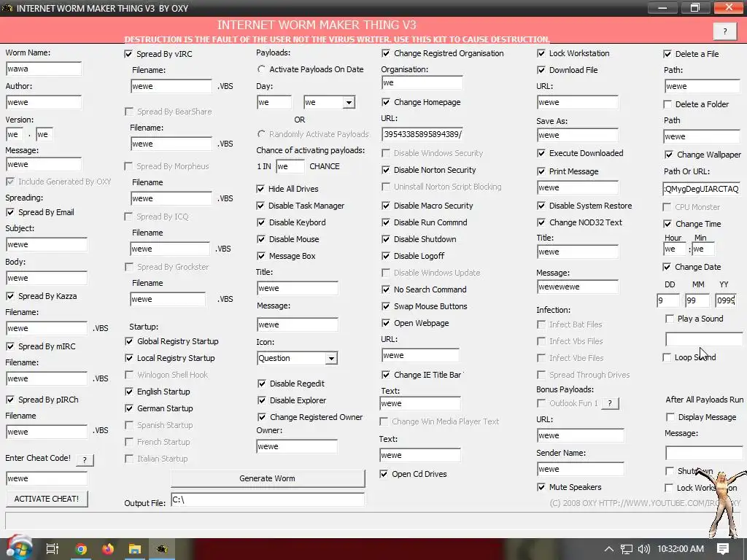The image size is (747, 560).
Task: Click the Delete a File Path field
Action: click(703, 86)
